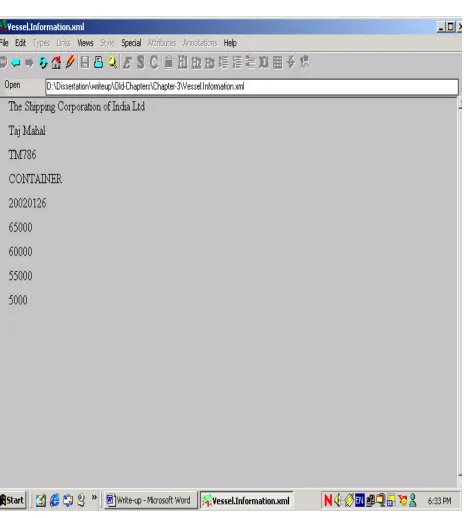Click the Windows Start button
This screenshot has height=518, width=467.
click(x=13, y=500)
